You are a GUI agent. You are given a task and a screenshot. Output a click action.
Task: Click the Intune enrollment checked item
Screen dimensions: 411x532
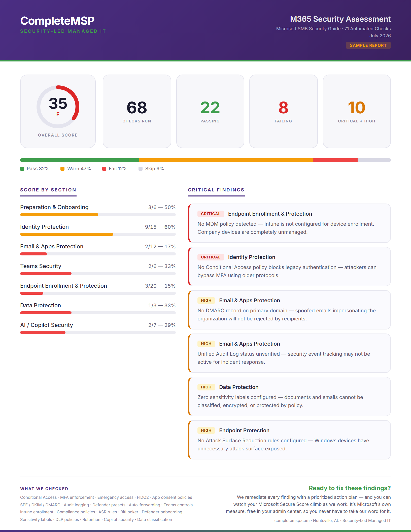point(37,512)
